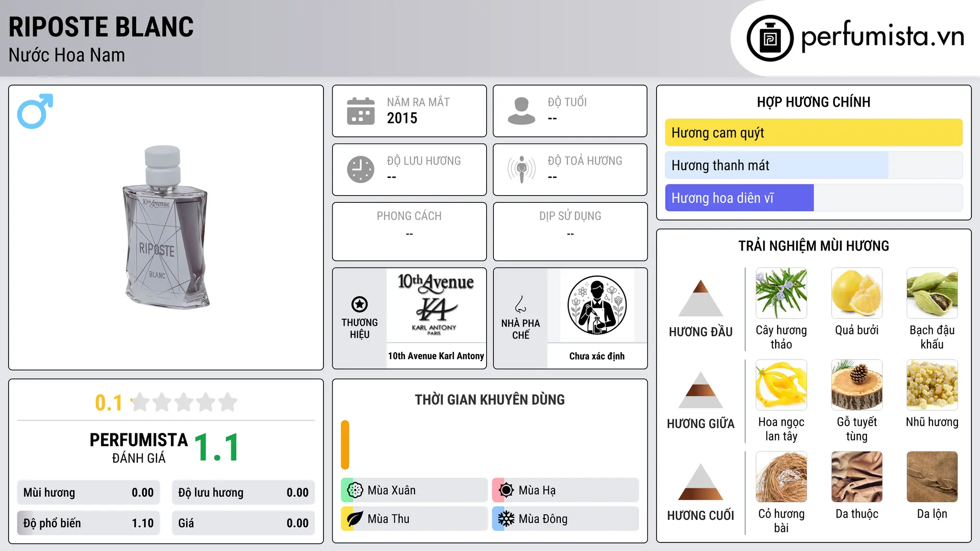Click the RIPOSTE BLANC title

click(x=101, y=27)
